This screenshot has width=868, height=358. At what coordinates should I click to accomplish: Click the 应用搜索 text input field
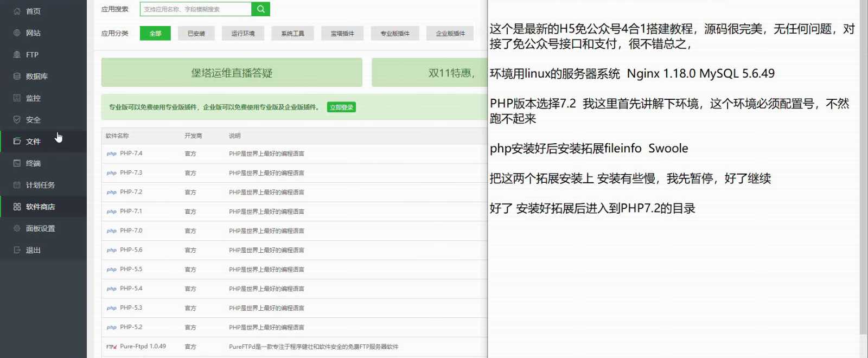pyautogui.click(x=196, y=9)
